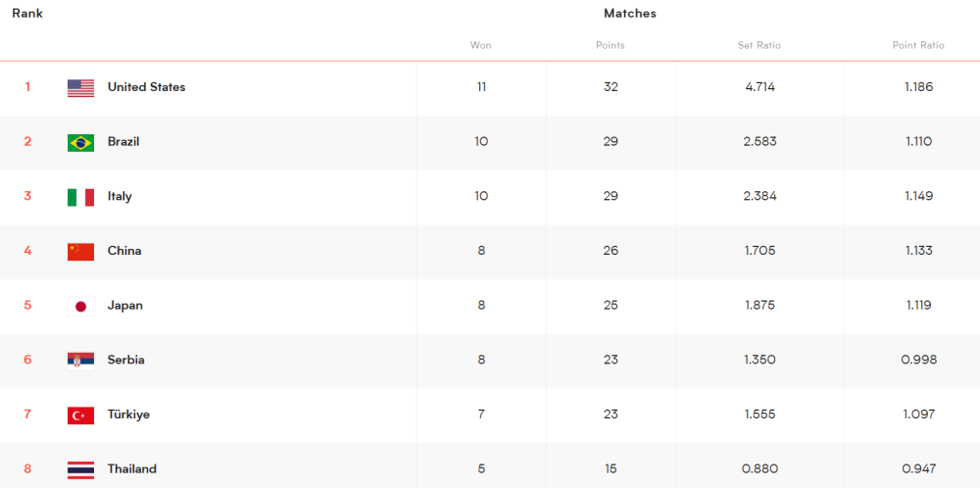The width and height of the screenshot is (980, 488).
Task: Sort by the Points column header
Action: point(610,46)
